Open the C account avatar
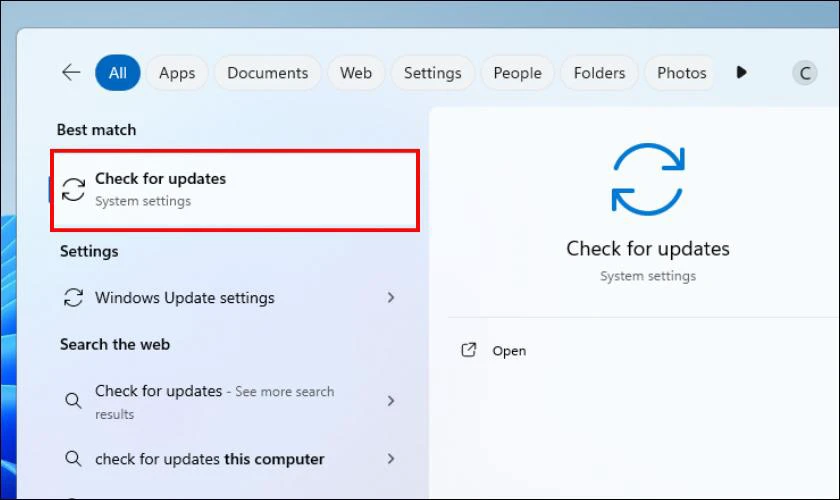The height and width of the screenshot is (500, 840). pyautogui.click(x=804, y=73)
